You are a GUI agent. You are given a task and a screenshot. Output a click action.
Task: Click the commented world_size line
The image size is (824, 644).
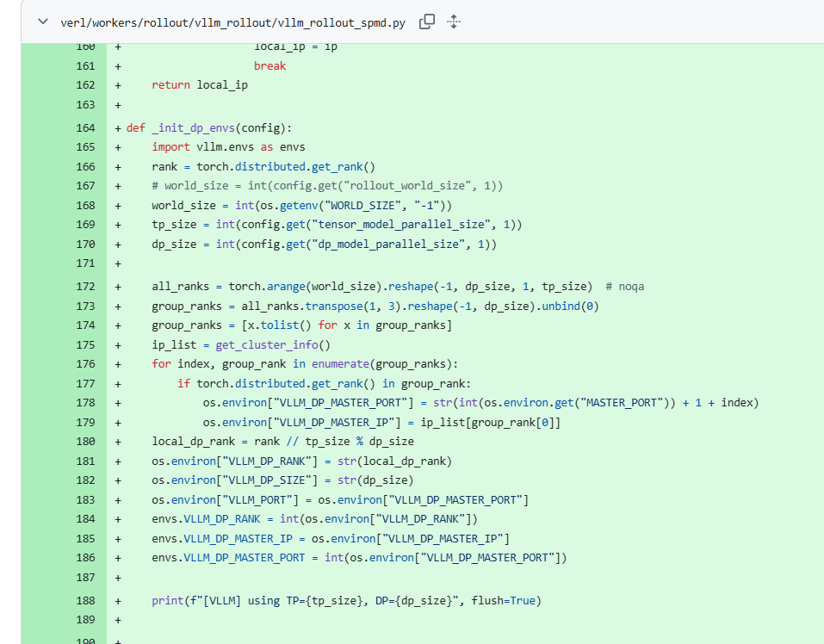point(327,186)
